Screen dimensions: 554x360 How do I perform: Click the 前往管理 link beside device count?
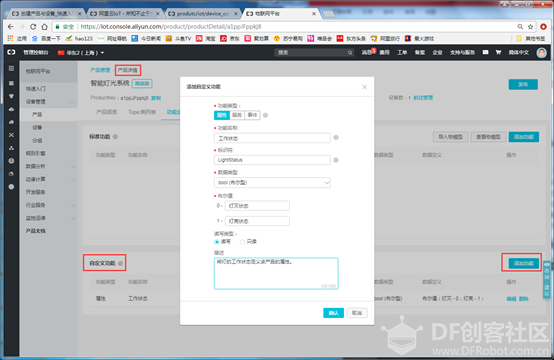[x=423, y=98]
